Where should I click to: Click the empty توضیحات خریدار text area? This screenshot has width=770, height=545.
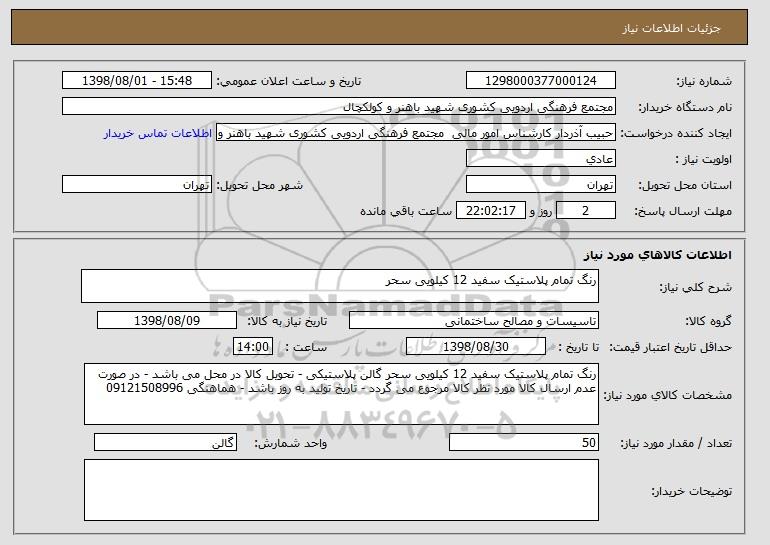[x=341, y=490]
